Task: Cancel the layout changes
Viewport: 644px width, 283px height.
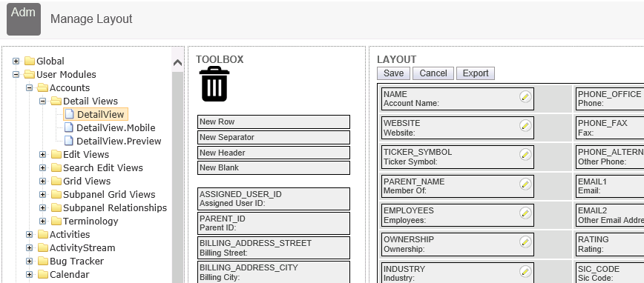Action: click(x=433, y=73)
